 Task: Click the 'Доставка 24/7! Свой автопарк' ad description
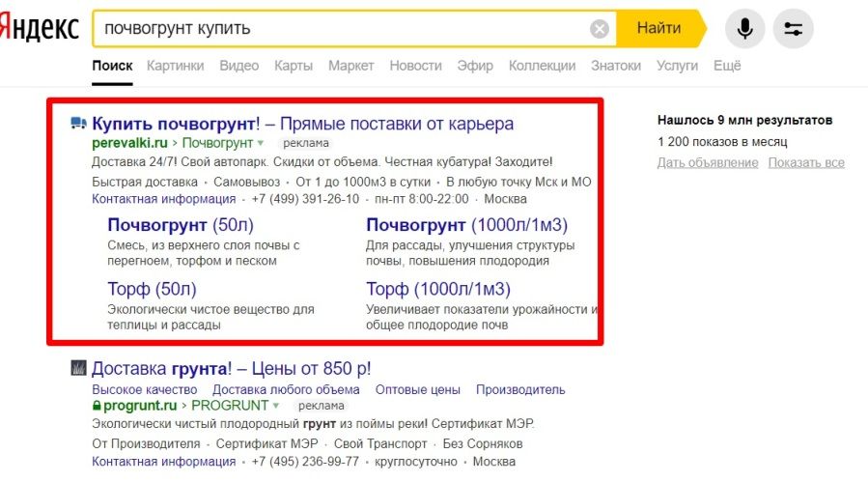click(x=322, y=162)
